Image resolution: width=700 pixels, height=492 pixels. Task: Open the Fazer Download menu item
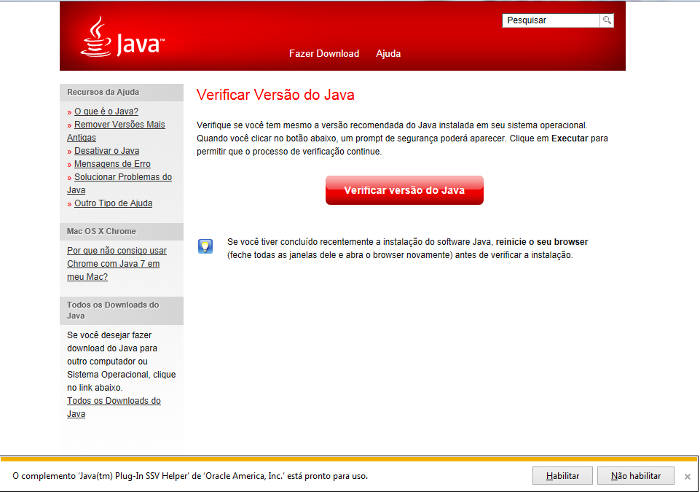[323, 54]
